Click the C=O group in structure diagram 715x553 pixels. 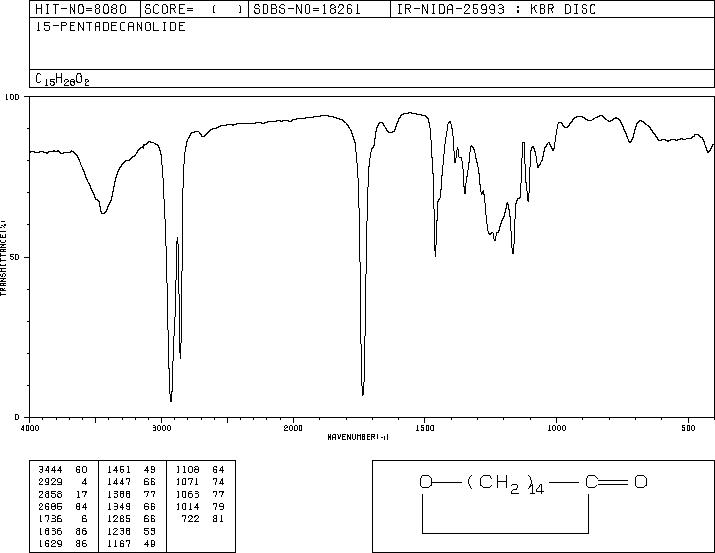(x=616, y=482)
